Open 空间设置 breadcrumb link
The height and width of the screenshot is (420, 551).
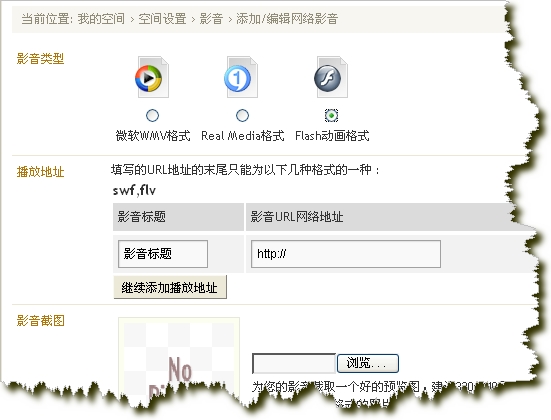[162, 19]
